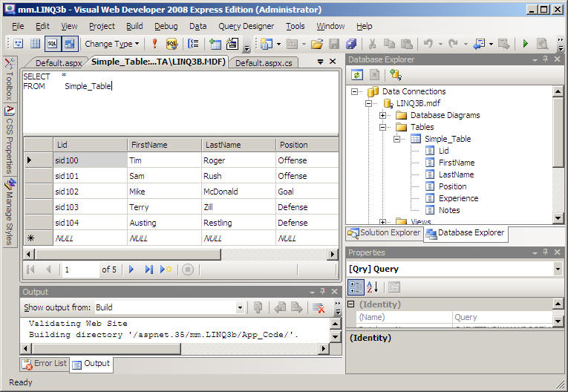Switch to the Error List tab
Viewport: 568px width, 392px height.
point(45,363)
